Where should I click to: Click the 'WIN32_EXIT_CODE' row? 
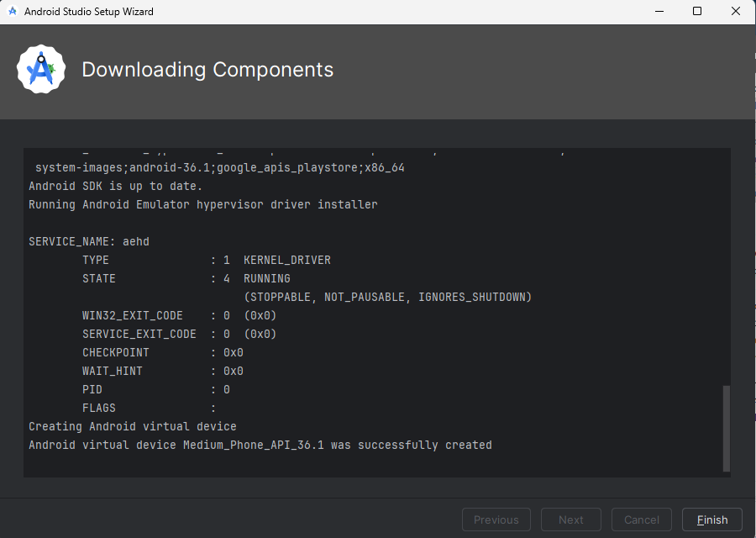(179, 315)
